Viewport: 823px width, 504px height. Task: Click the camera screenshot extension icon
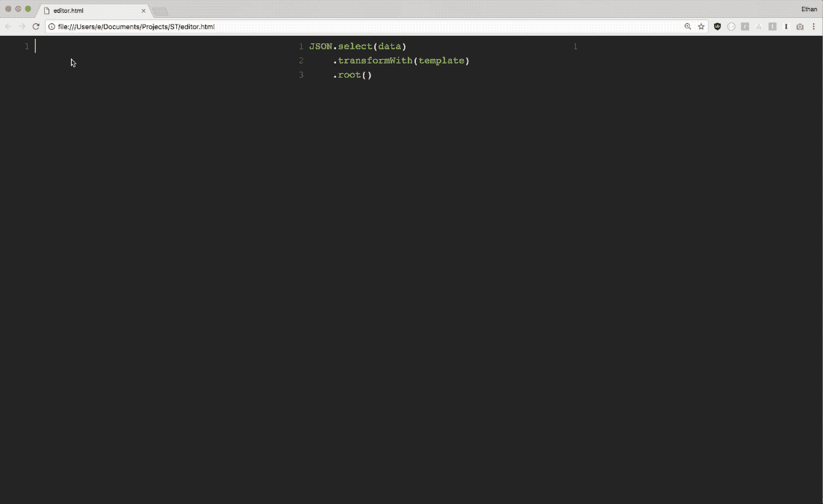800,26
